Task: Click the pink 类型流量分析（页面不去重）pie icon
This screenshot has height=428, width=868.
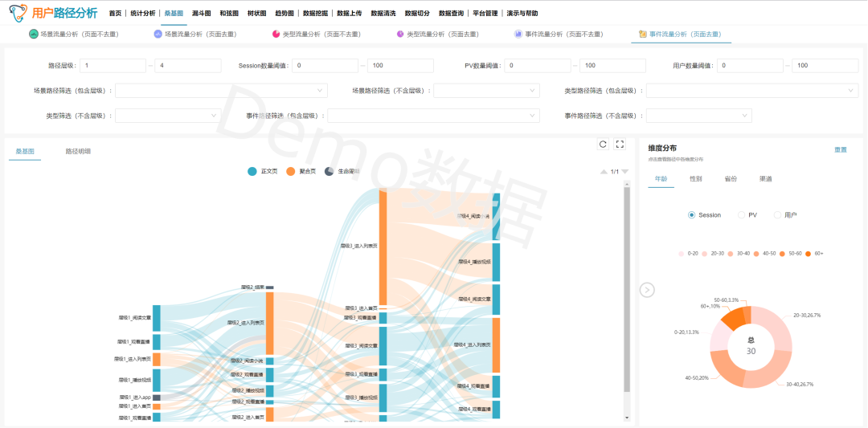Action: click(276, 35)
